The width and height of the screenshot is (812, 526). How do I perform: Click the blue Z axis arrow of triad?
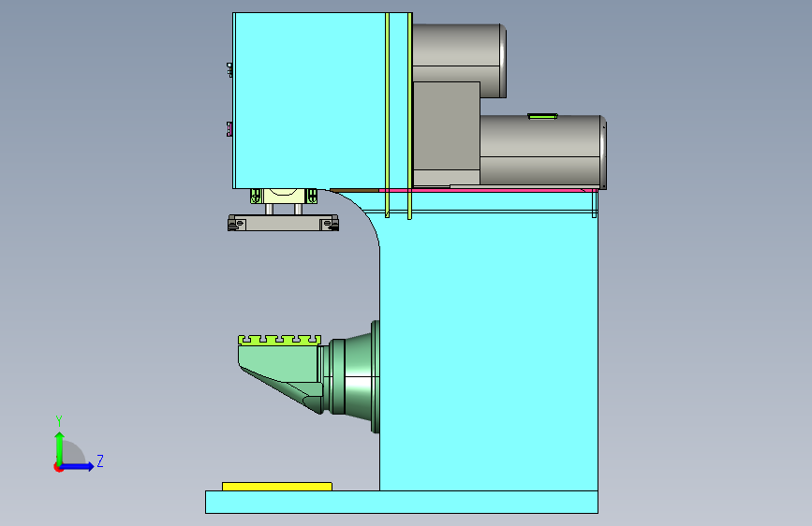79,466
